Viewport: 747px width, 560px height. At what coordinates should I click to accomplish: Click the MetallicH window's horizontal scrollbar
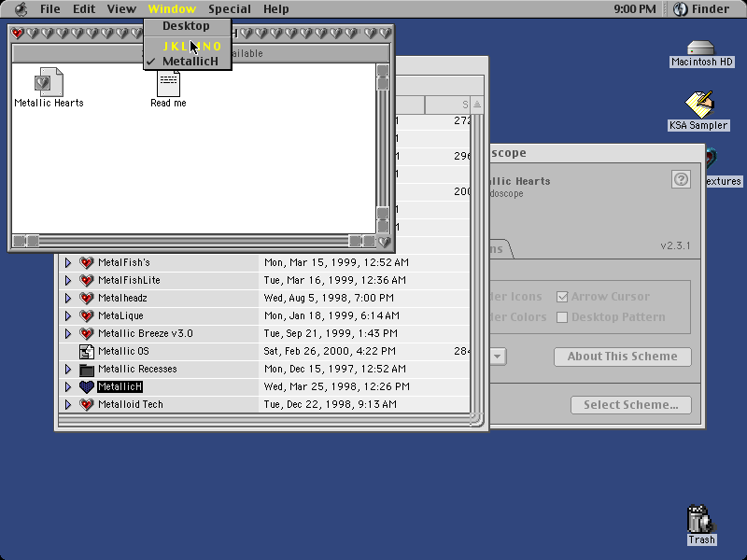tap(194, 241)
